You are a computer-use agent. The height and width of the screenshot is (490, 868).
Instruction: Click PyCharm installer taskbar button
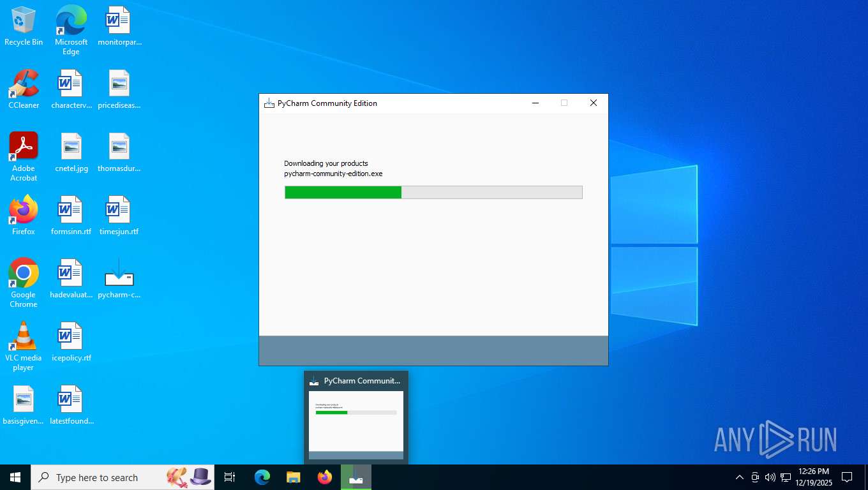(x=356, y=477)
